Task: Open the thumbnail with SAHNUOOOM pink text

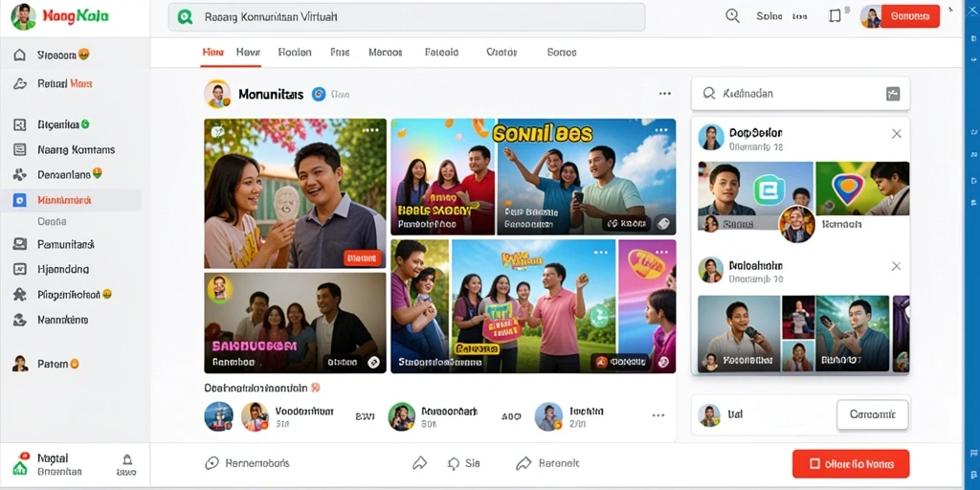Action: pyautogui.click(x=295, y=323)
